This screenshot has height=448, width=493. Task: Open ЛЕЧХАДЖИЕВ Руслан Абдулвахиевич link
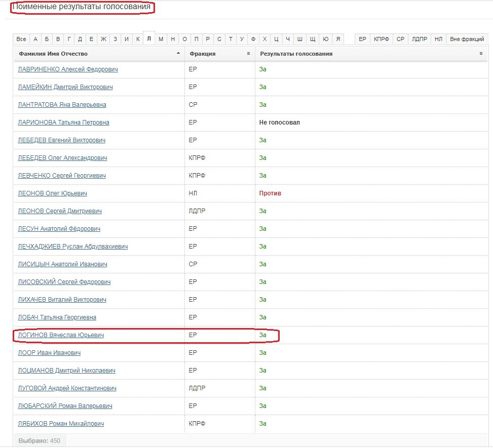[x=73, y=247]
